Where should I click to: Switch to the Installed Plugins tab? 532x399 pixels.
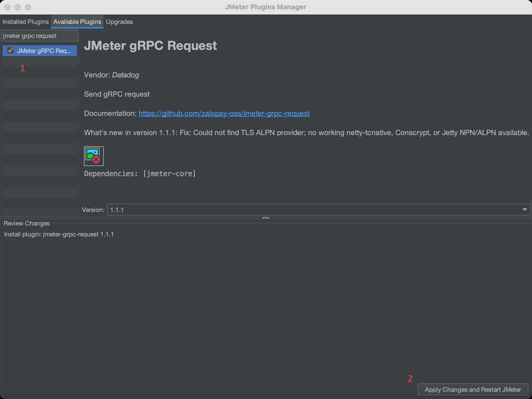point(25,22)
